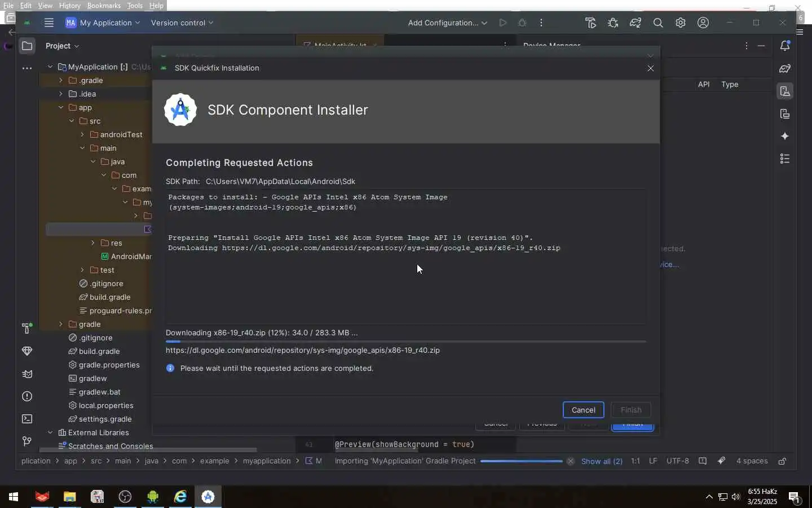Open the History menu

(70, 6)
